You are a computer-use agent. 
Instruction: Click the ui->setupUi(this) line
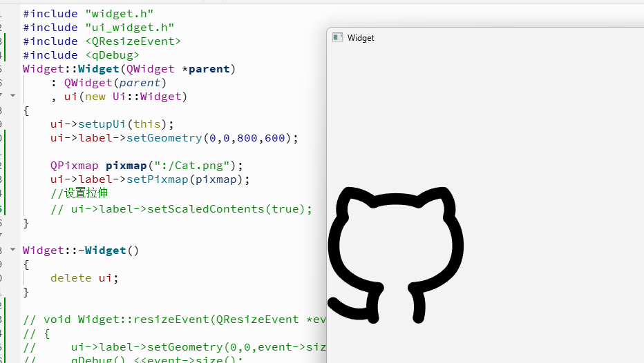pos(112,124)
